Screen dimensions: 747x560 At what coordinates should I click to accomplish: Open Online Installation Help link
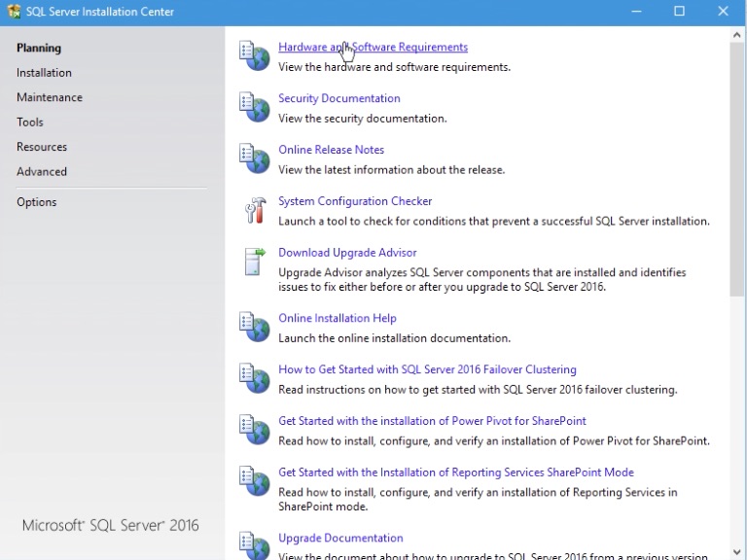coord(338,318)
